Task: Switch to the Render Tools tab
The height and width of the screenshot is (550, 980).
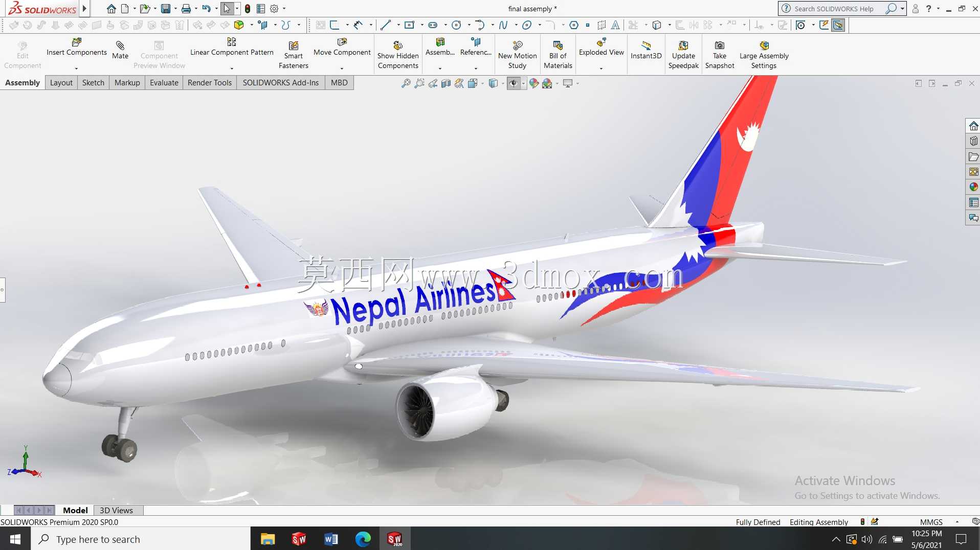Action: pos(210,83)
